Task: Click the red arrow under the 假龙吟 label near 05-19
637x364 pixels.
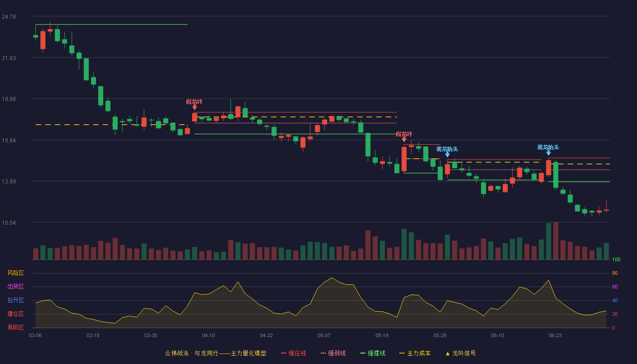Action: 404,140
